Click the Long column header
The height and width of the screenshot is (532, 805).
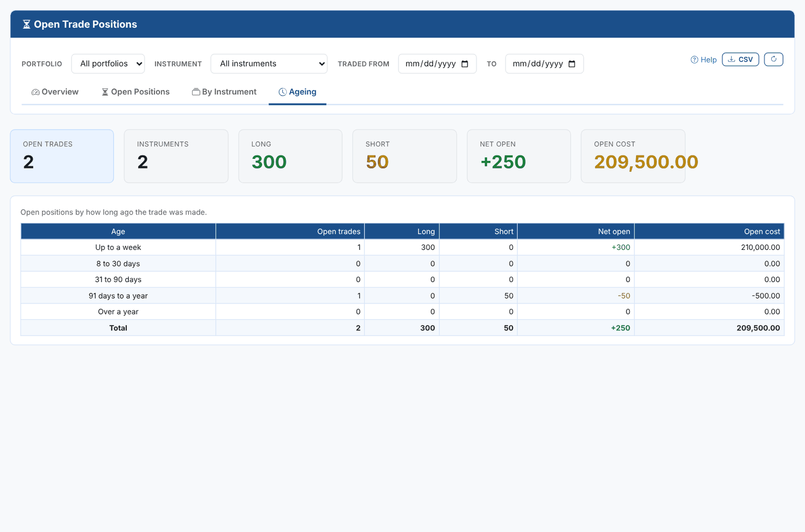pyautogui.click(x=402, y=231)
